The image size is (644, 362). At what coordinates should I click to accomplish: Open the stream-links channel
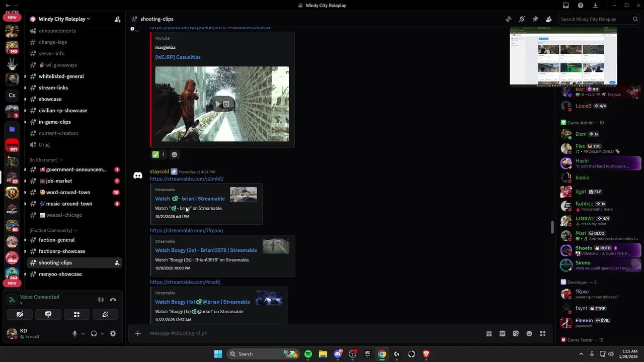[x=53, y=87]
